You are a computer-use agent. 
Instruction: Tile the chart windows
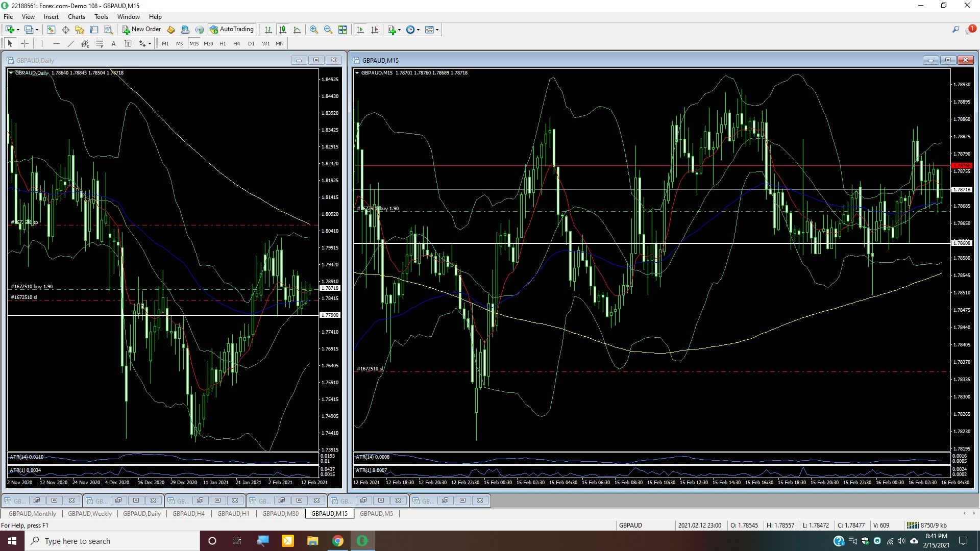[x=342, y=30]
